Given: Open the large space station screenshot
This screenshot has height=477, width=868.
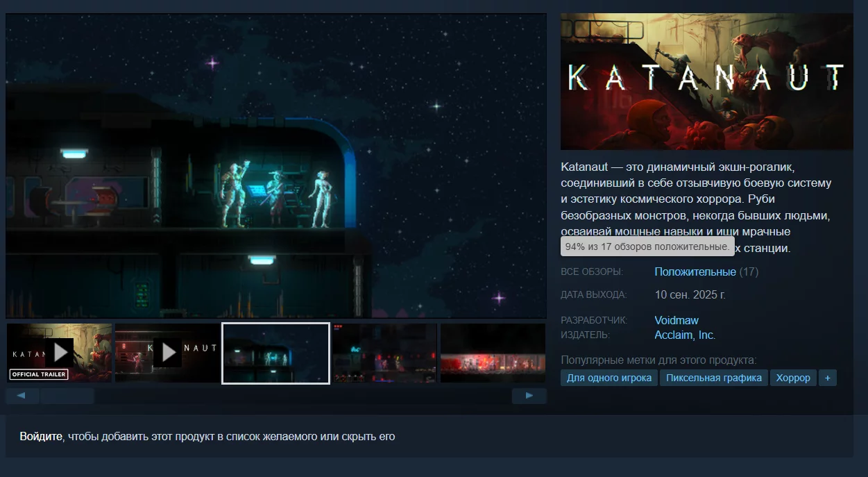Looking at the screenshot, I should click(276, 165).
